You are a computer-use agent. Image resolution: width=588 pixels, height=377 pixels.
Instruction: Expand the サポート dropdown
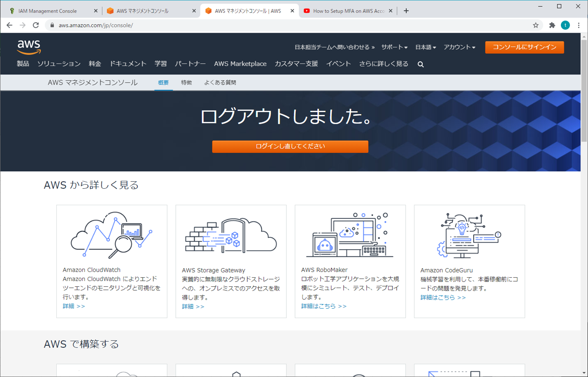394,47
